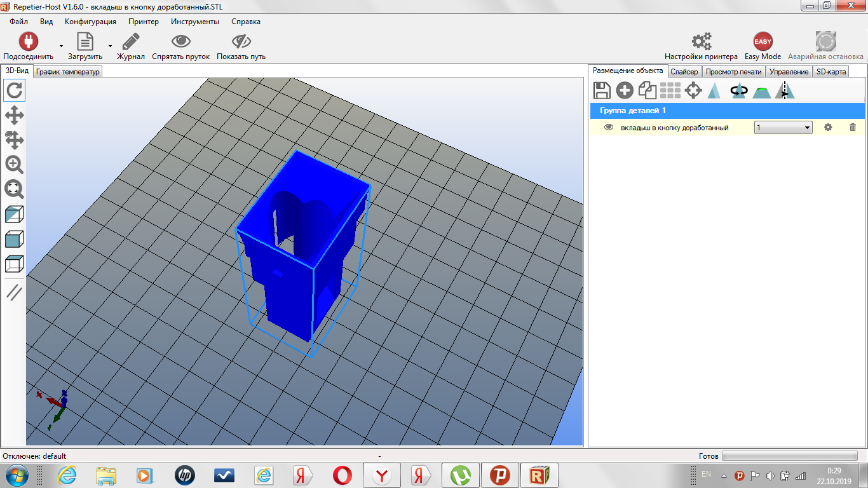Switch to front view cube
The image size is (868, 488).
[14, 240]
